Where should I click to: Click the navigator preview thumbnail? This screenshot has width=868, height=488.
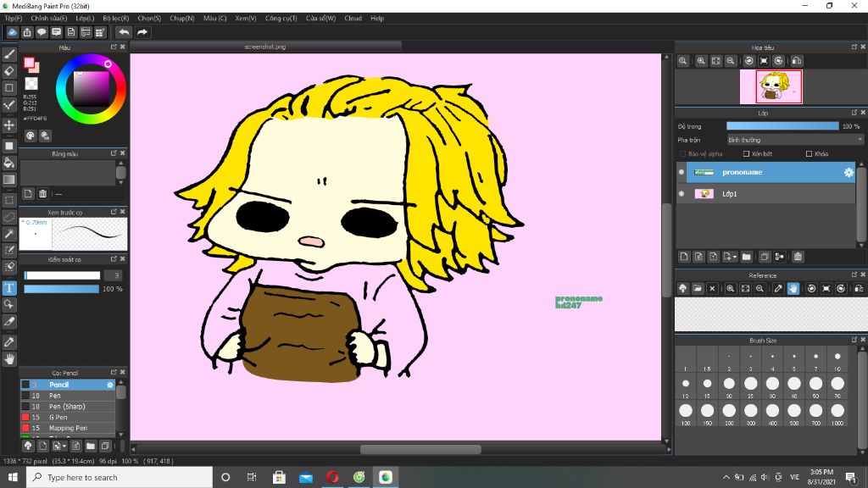click(x=771, y=87)
